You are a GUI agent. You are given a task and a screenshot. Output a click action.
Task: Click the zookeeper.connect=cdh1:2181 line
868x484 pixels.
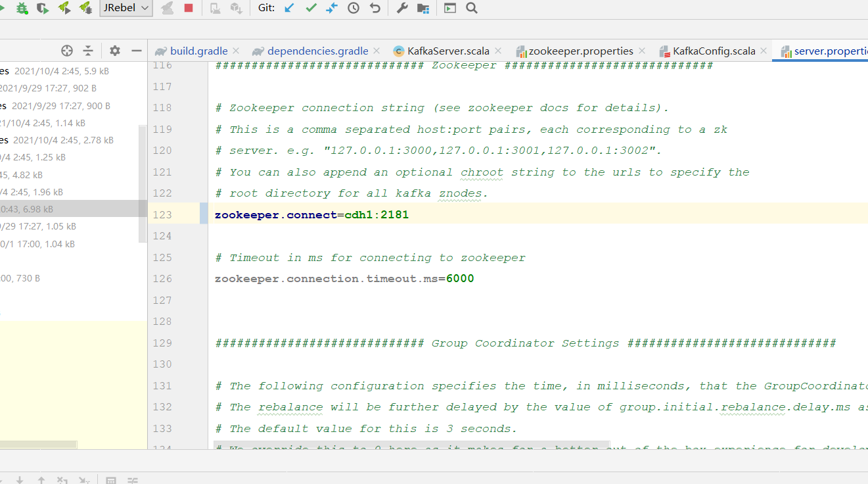[311, 214]
